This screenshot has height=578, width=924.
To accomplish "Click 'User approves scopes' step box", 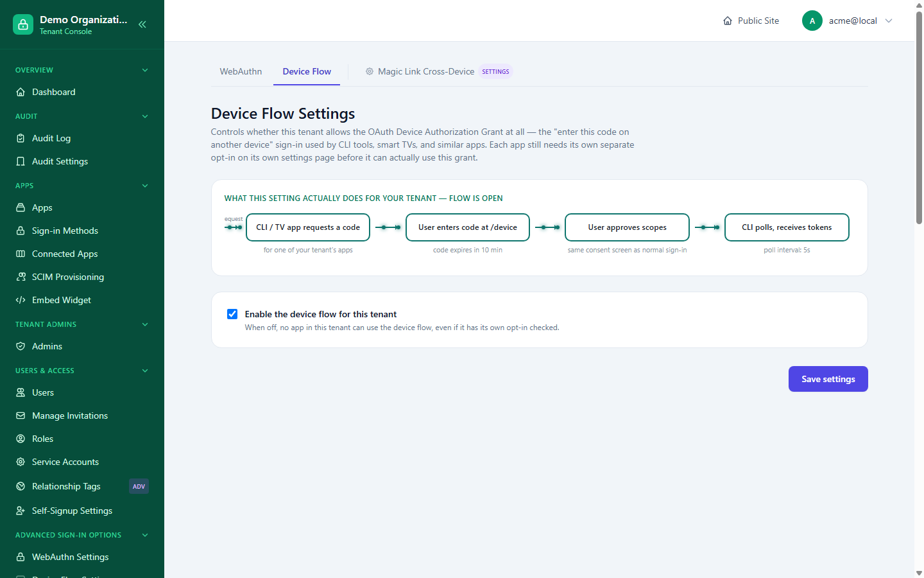I will [627, 227].
